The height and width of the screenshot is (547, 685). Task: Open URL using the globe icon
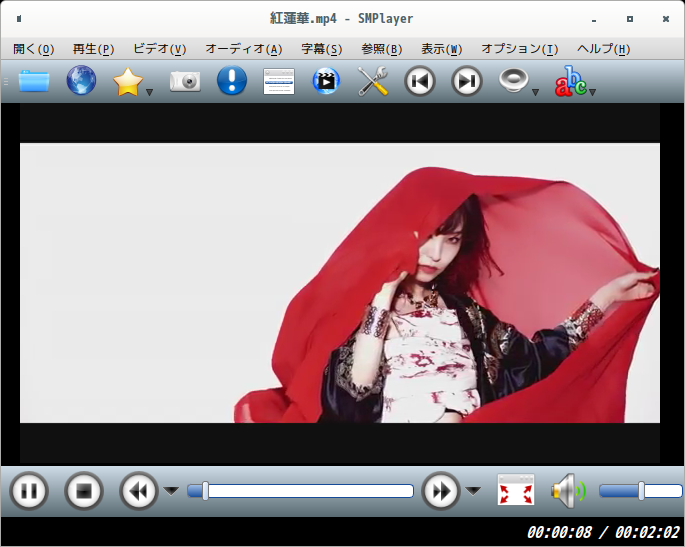tap(81, 80)
